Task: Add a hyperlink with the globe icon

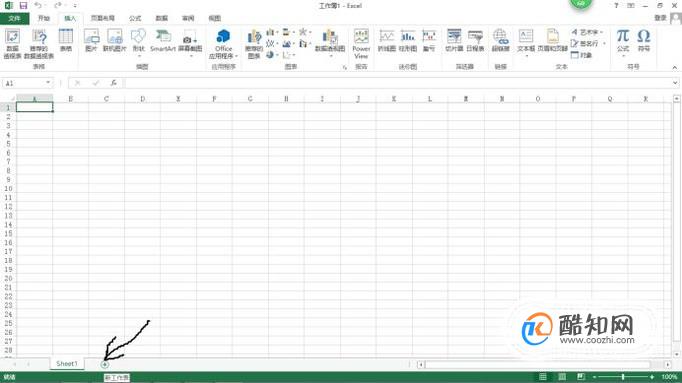Action: (x=500, y=40)
